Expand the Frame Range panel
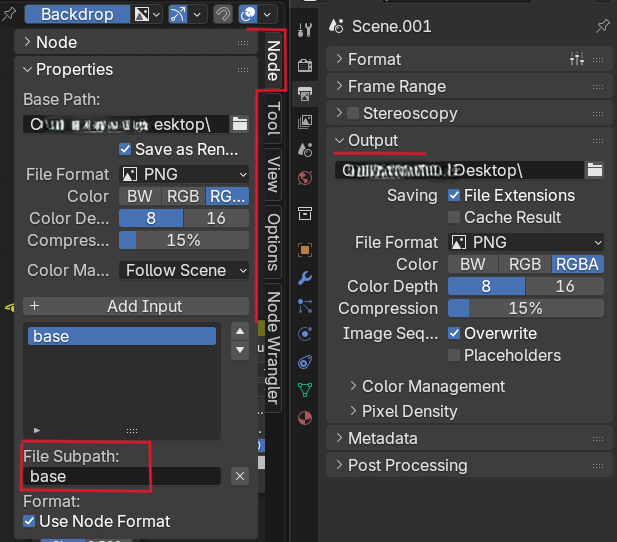This screenshot has width=617, height=542. 396,86
